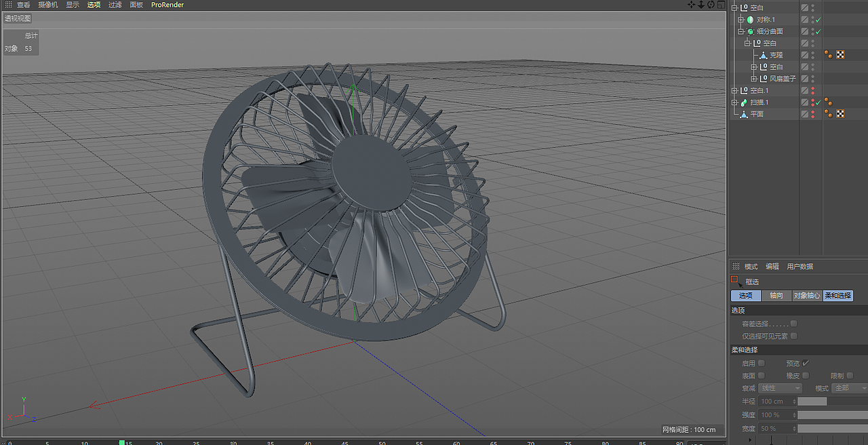Toggle visibility dots of 空白.1 object

(812, 90)
